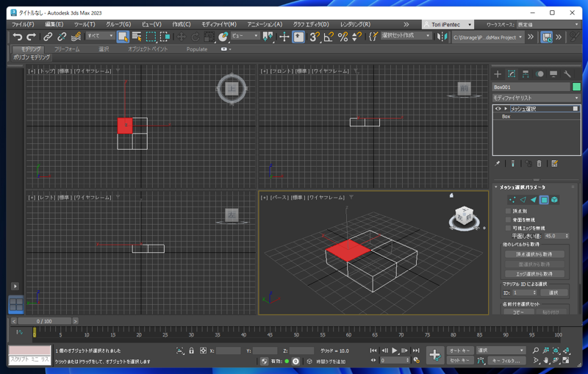
Task: Click the 選択 button beside material ID
Action: pyautogui.click(x=553, y=292)
